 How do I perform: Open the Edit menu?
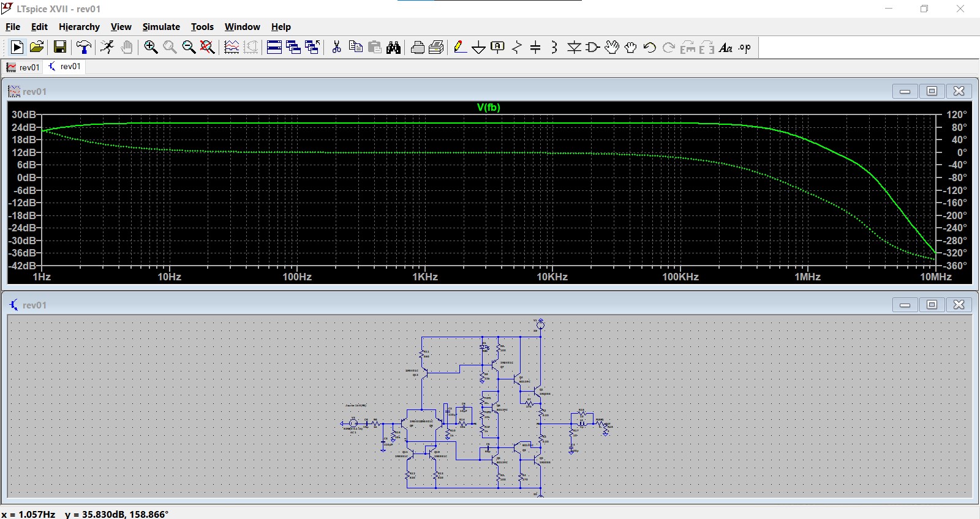tap(39, 27)
